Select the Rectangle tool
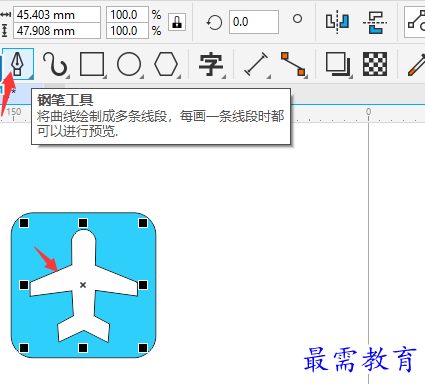 tap(92, 64)
